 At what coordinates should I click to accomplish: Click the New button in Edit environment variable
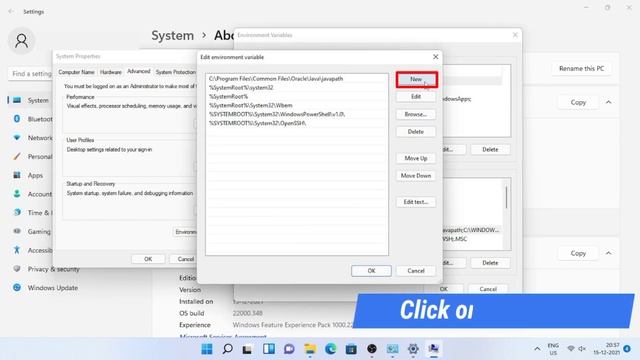coord(416,79)
